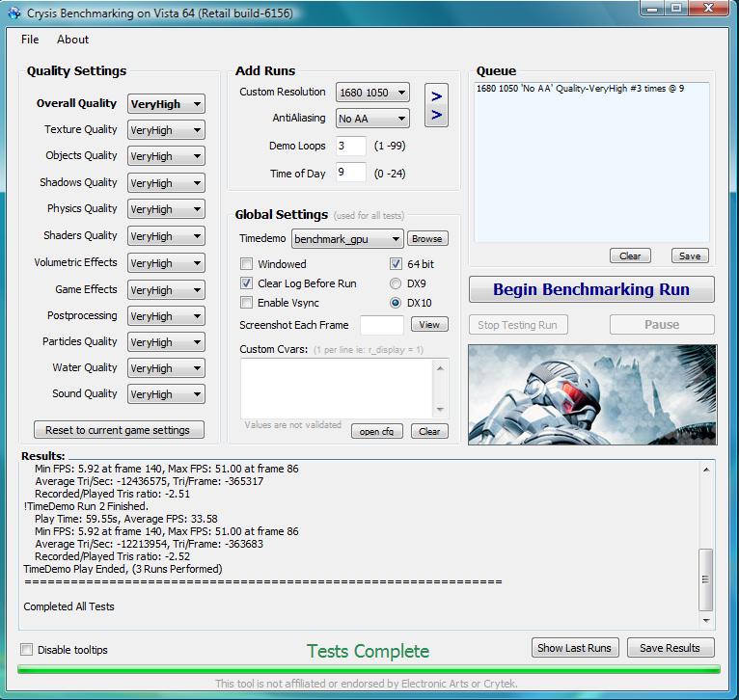Click 'Play Time: 59.55s, Average FPS: 33.58'
The height and width of the screenshot is (700, 739).
pos(125,519)
